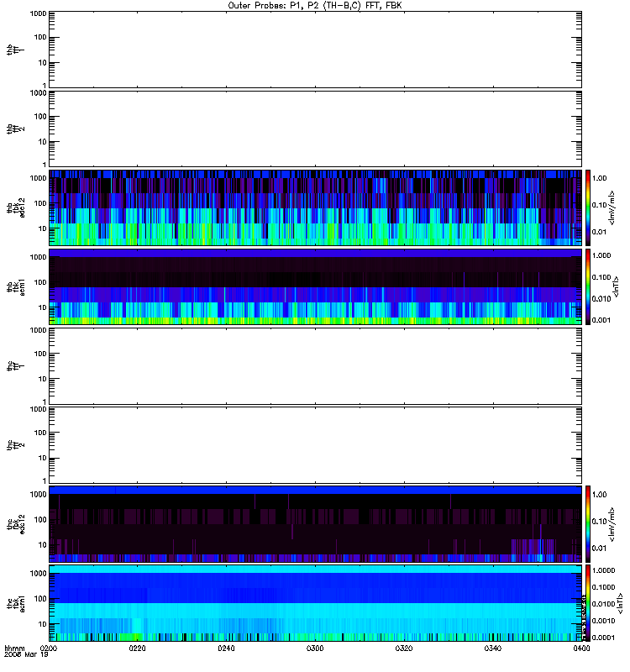Click the '100' y-axis tick of thb fff 2
Image resolution: width=630 pixels, height=672 pixels.
coord(40,117)
